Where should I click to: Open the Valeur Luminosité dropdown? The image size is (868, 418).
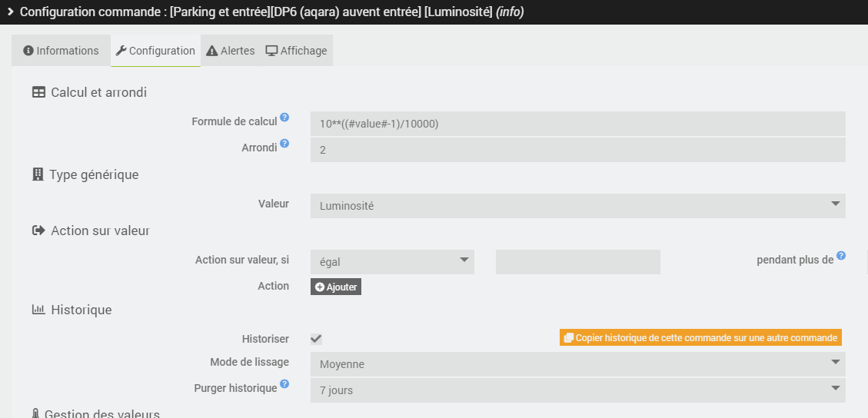pos(577,206)
